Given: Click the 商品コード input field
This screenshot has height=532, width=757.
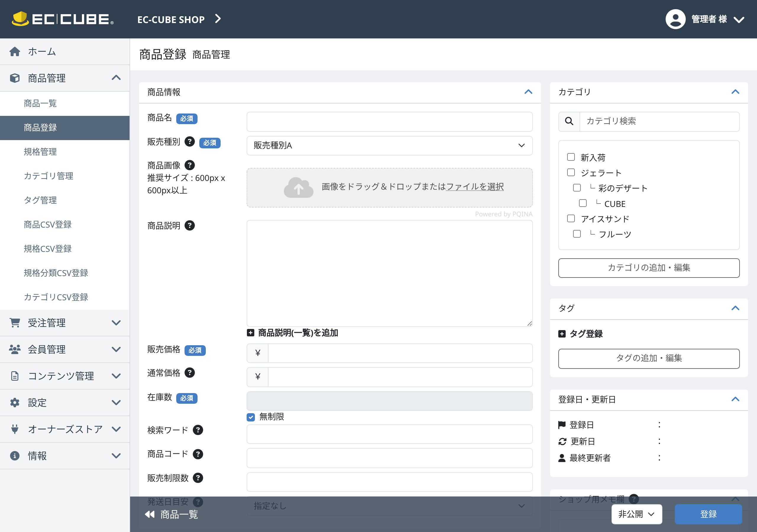Looking at the screenshot, I should pyautogui.click(x=389, y=458).
